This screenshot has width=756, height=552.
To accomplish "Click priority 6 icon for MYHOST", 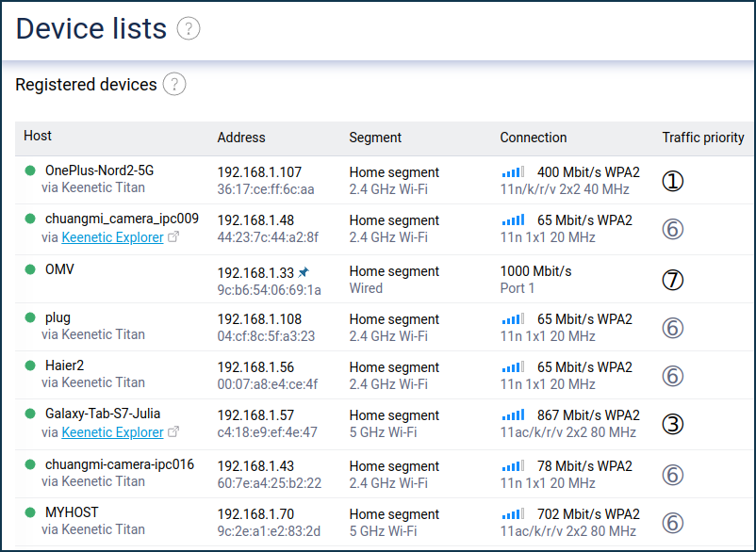I will (x=673, y=523).
